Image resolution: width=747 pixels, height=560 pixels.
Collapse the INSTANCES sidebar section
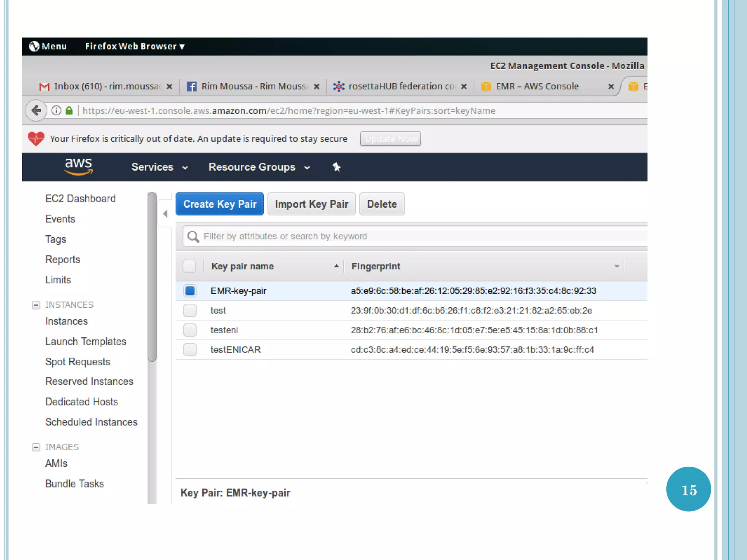(36, 305)
